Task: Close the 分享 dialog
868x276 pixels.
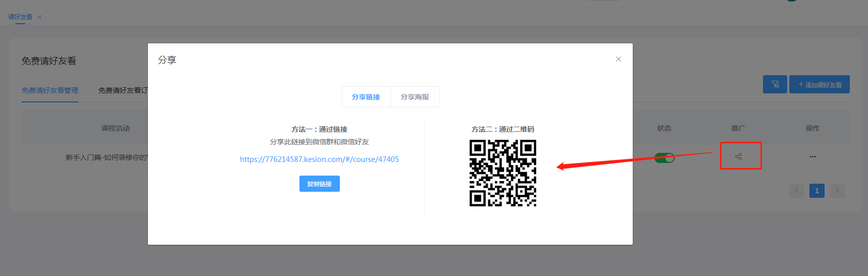Action: pyautogui.click(x=618, y=59)
